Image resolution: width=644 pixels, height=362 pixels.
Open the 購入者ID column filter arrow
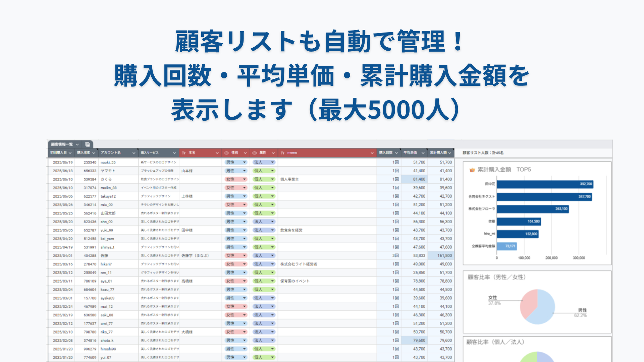pos(94,153)
